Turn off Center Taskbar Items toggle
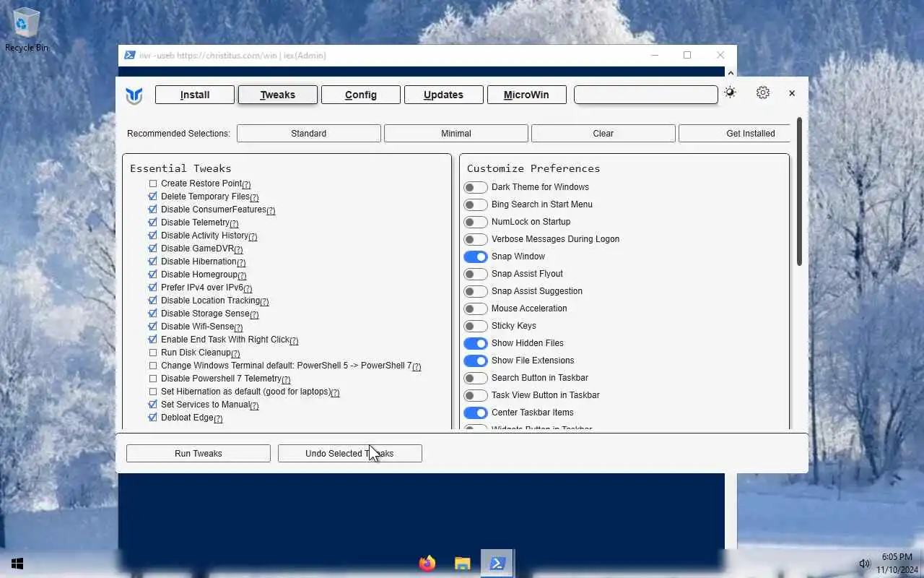This screenshot has width=924, height=578. pos(476,413)
